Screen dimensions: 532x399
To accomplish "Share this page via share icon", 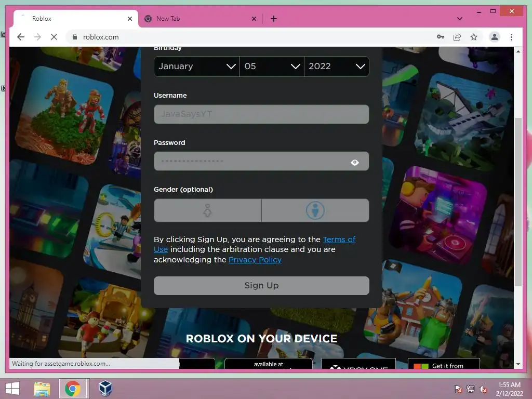I will coord(457,37).
